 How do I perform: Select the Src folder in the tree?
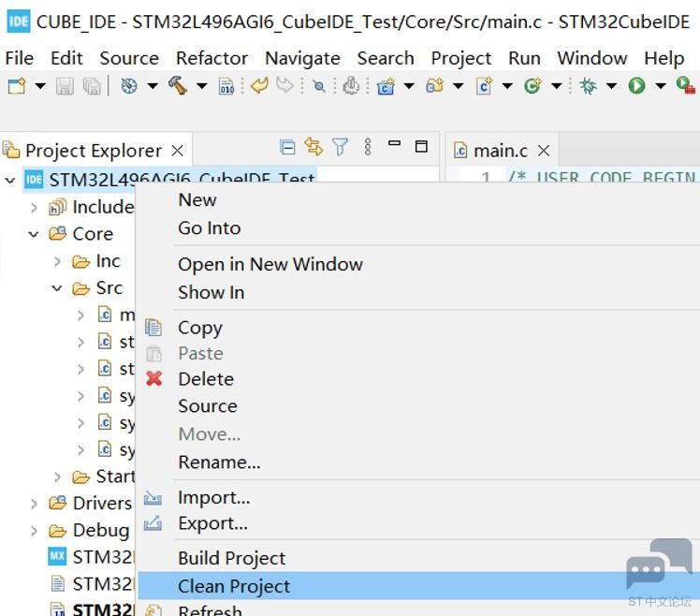[109, 288]
